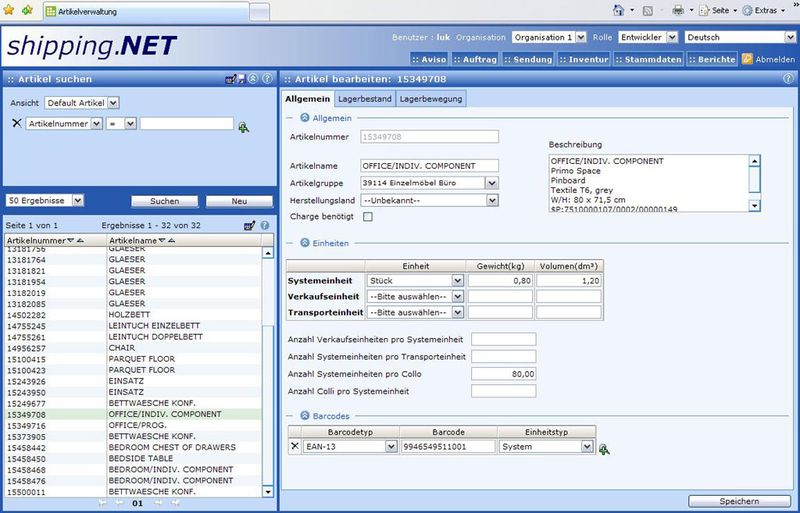Open help for Artikel suchen panel

[265, 79]
